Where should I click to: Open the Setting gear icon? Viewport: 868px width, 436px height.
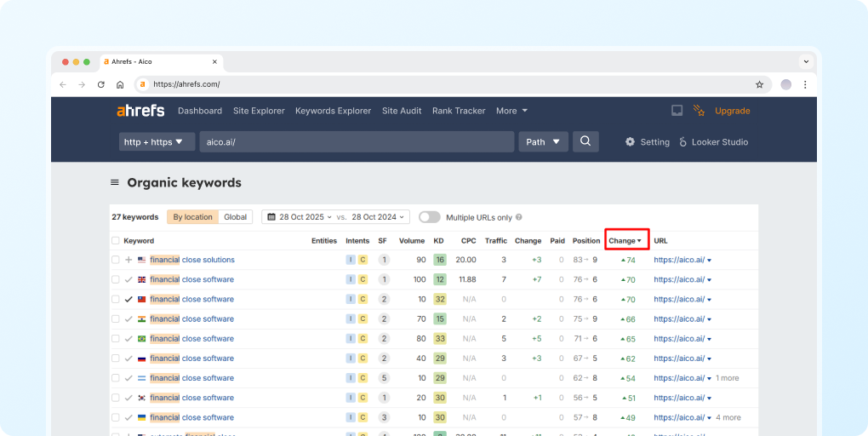[630, 142]
